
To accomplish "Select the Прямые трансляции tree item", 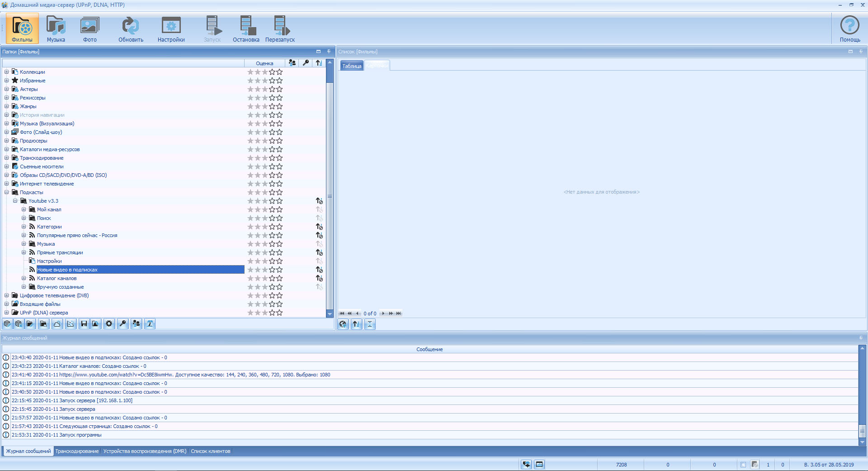I will [x=60, y=252].
